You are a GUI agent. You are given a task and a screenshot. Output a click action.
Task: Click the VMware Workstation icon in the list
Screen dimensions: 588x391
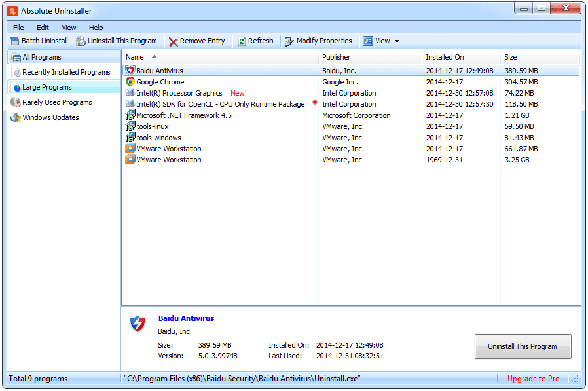(x=129, y=149)
